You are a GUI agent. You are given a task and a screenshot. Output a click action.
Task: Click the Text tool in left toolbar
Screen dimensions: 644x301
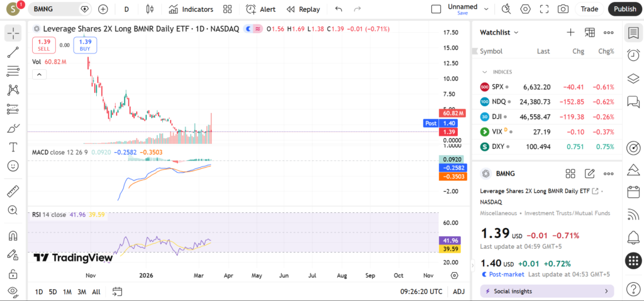[x=13, y=147]
